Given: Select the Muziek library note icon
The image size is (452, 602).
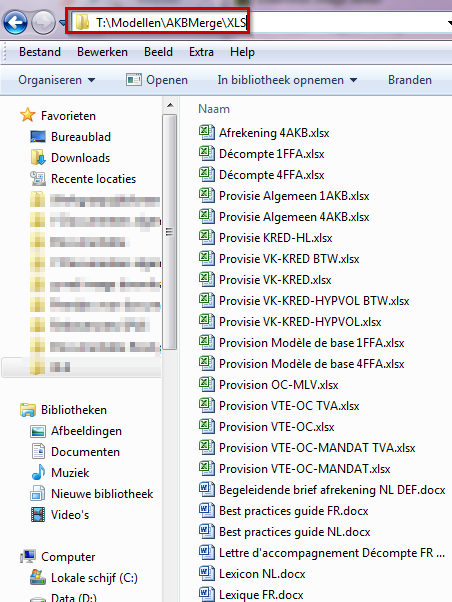Looking at the screenshot, I should pos(38,472).
